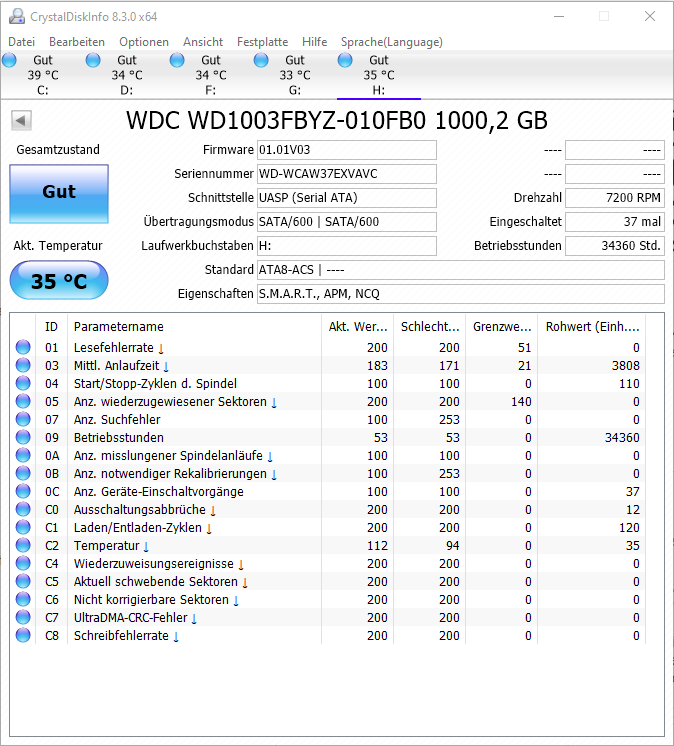
Task: Switch to drive G: at 33 °C
Action: pyautogui.click(x=295, y=75)
